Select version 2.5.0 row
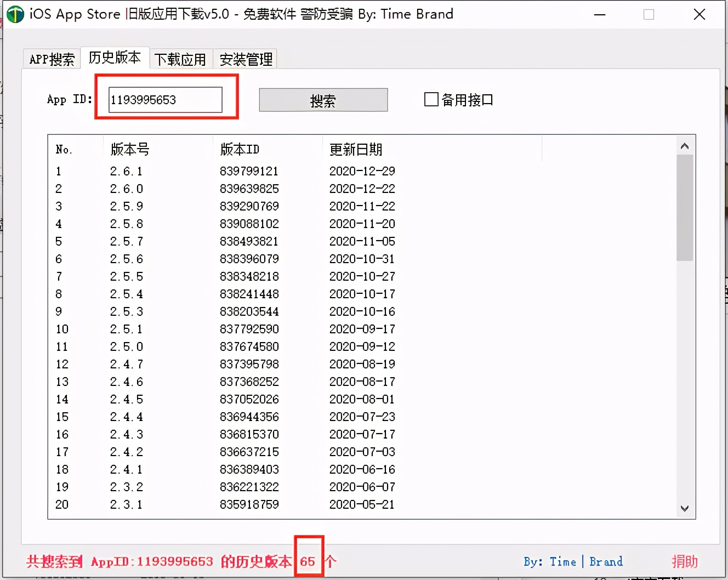728x580 pixels. tap(126, 346)
